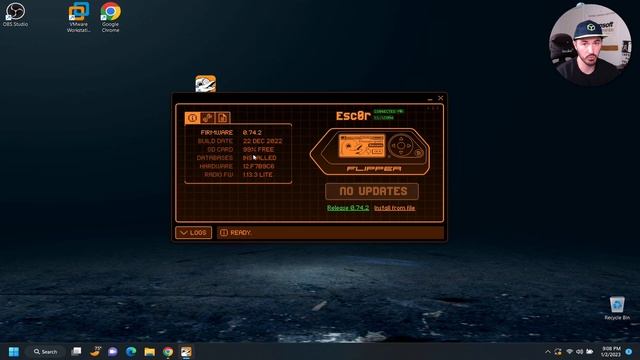Click Install from file link
The width and height of the screenshot is (640, 360).
(x=394, y=208)
